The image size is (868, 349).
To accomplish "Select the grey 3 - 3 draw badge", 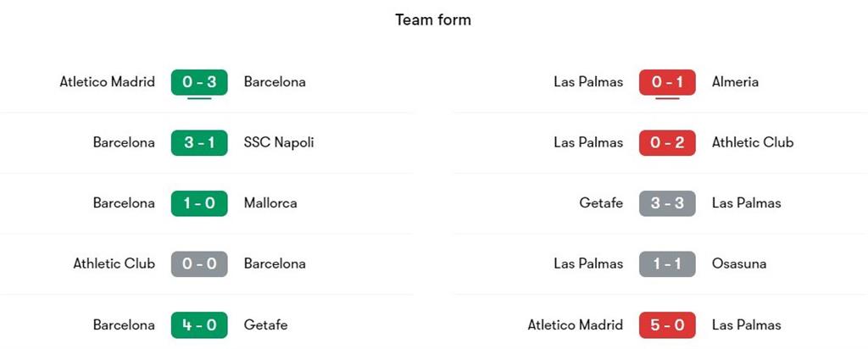I will coord(667,203).
